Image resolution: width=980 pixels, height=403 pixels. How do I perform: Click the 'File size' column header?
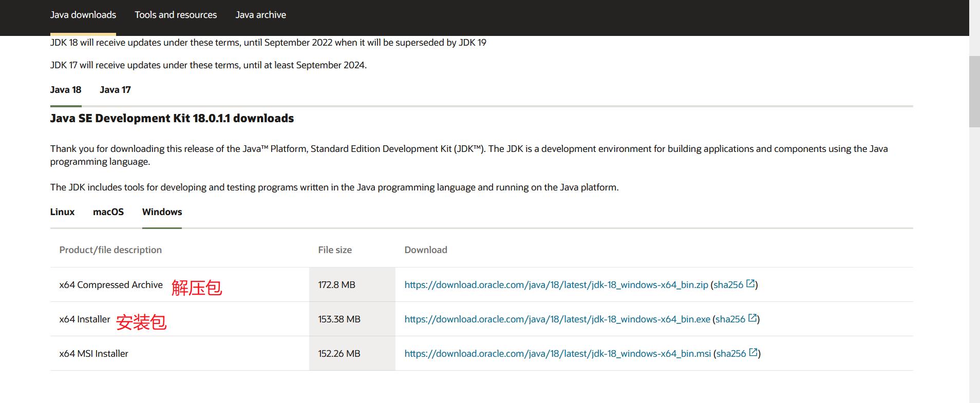coord(335,250)
